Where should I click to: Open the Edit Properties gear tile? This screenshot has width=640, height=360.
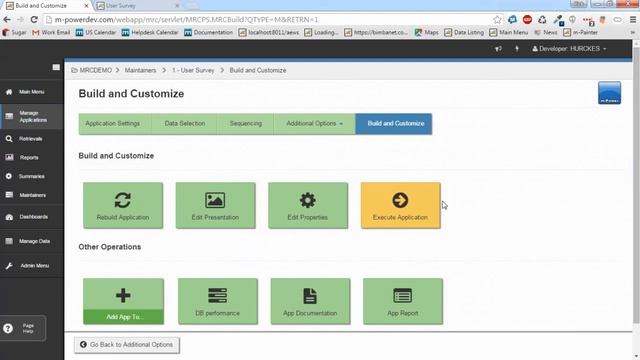pyautogui.click(x=308, y=205)
